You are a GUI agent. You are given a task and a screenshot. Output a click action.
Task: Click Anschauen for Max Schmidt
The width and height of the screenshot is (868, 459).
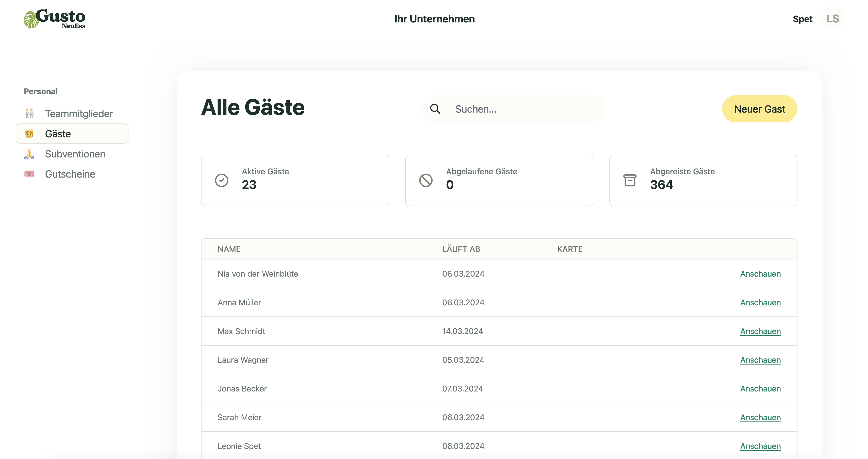click(760, 331)
